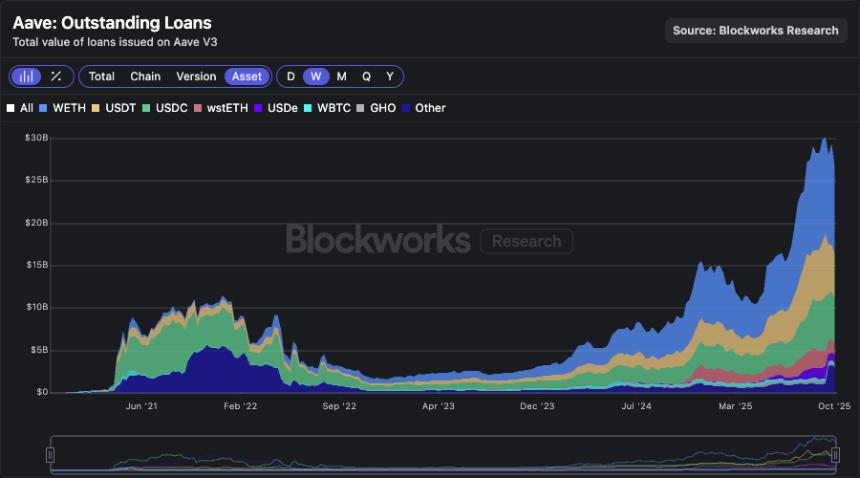
Task: Switch to percentage view icon
Action: pos(56,76)
